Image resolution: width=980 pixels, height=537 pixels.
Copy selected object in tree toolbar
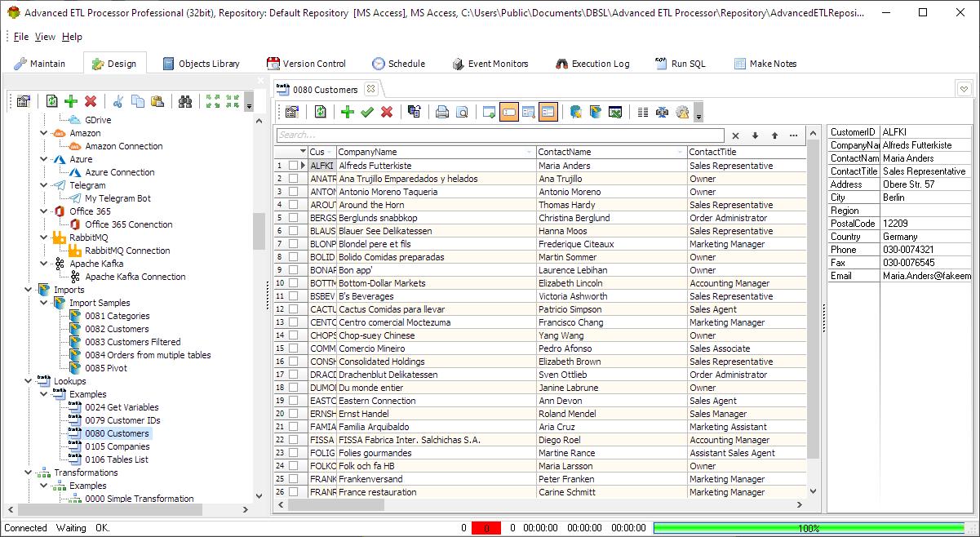(138, 101)
